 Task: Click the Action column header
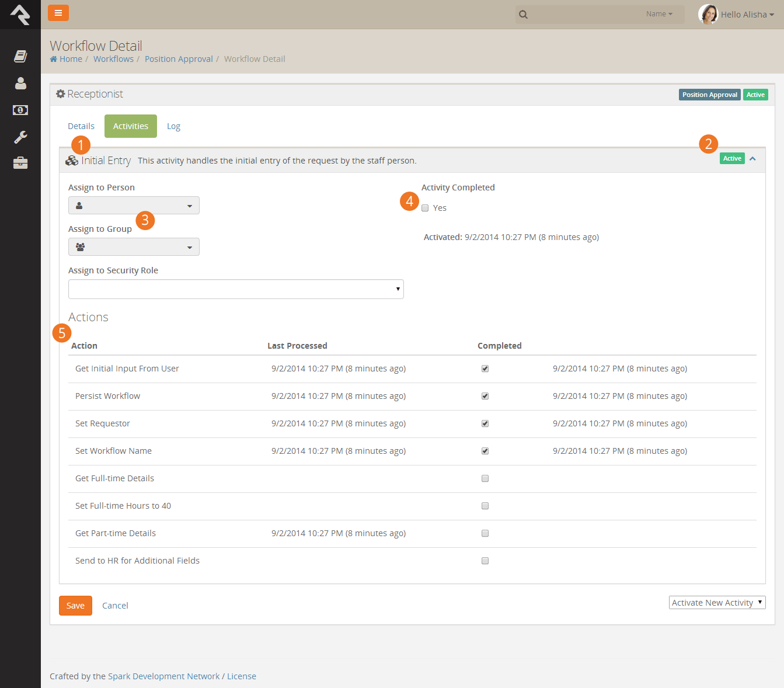pyautogui.click(x=84, y=346)
